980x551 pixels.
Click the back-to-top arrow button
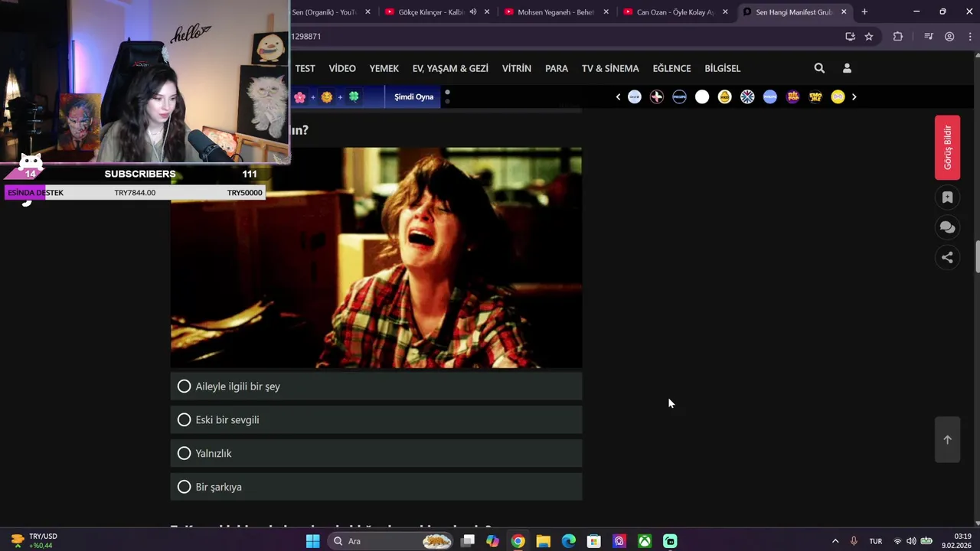947,439
